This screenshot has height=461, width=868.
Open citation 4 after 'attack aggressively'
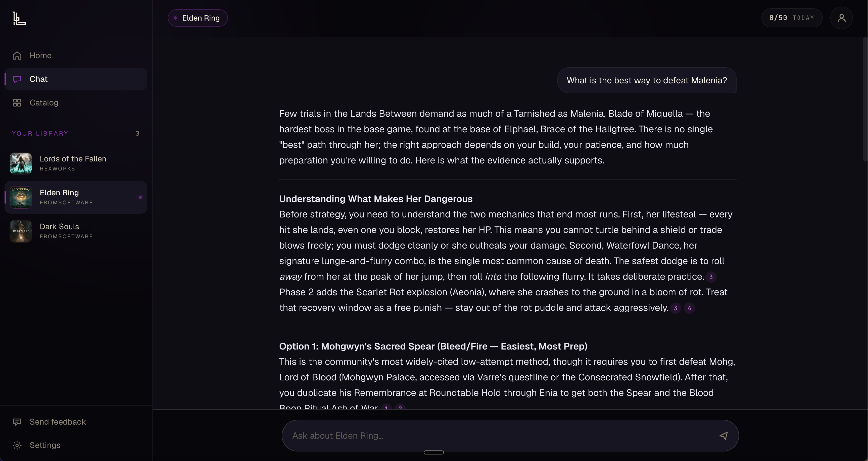point(689,308)
